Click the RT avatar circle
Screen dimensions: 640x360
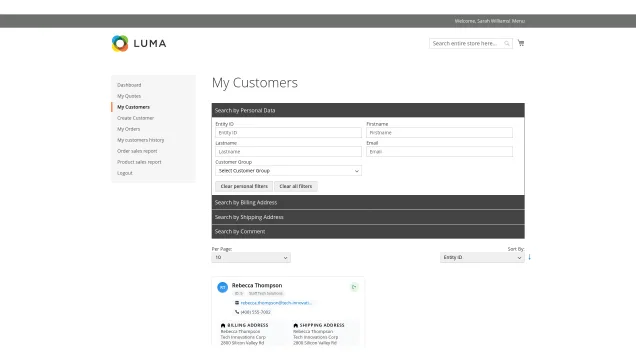point(222,287)
